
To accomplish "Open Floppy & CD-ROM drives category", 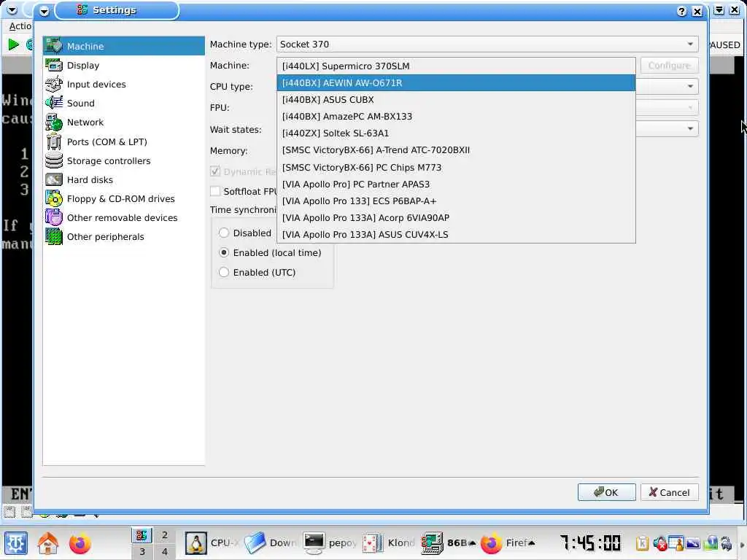I will [x=124, y=199].
